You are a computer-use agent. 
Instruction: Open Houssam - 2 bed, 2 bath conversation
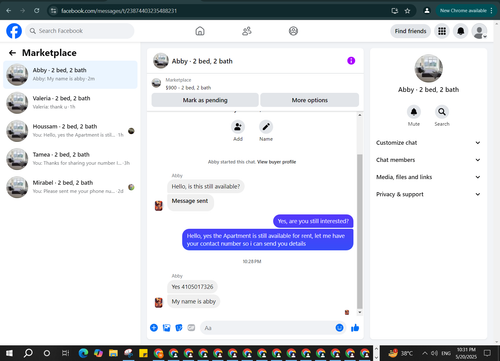tap(70, 131)
